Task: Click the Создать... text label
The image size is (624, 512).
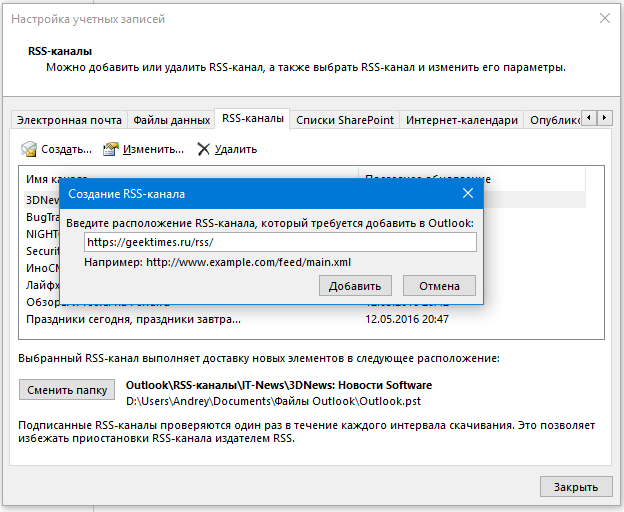Action: [x=66, y=149]
